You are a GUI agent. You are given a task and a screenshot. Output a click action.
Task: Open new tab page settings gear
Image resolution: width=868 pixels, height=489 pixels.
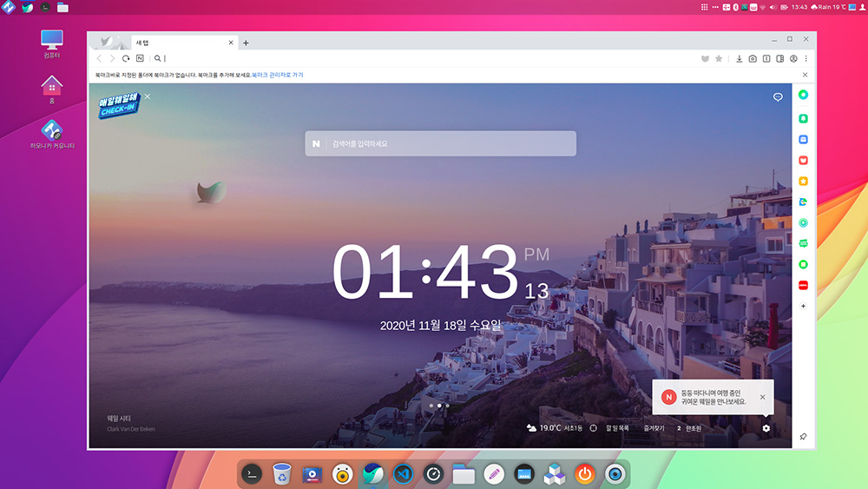(x=766, y=428)
